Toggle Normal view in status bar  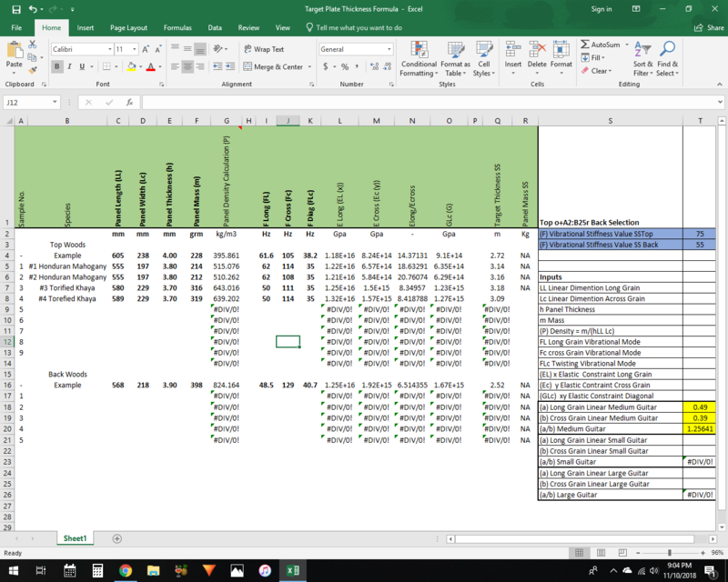click(x=579, y=552)
